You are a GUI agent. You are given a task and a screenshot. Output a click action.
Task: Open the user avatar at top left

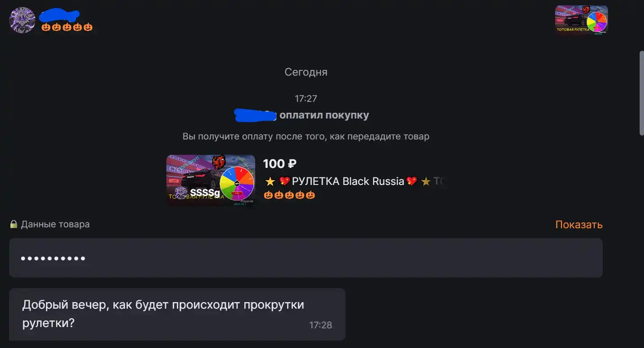coord(22,20)
